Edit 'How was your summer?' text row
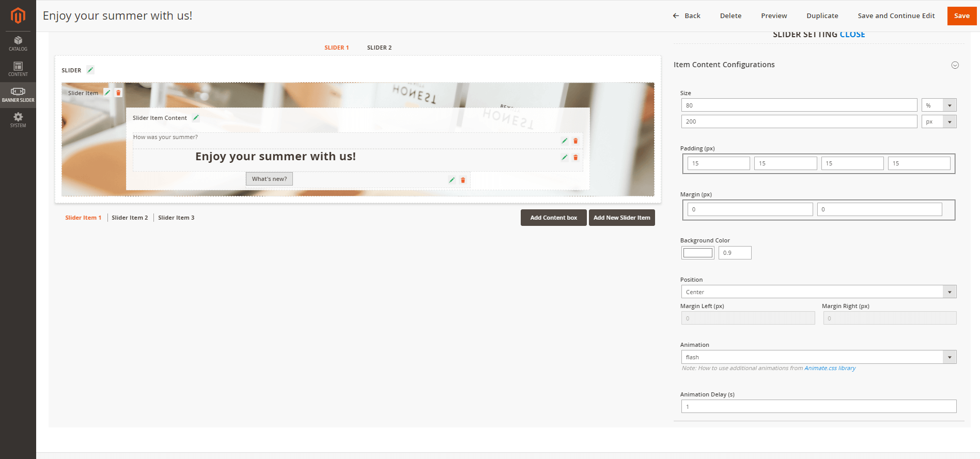This screenshot has width=980, height=459. tap(565, 141)
